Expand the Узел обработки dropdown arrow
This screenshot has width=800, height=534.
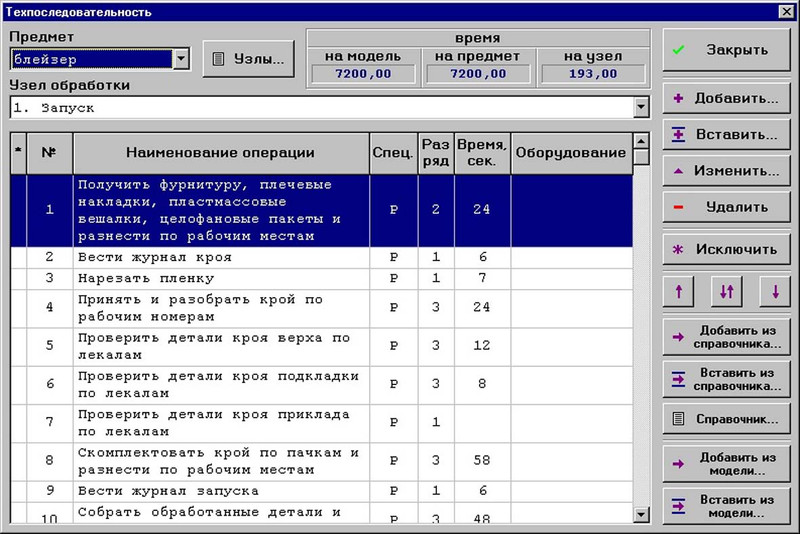641,108
